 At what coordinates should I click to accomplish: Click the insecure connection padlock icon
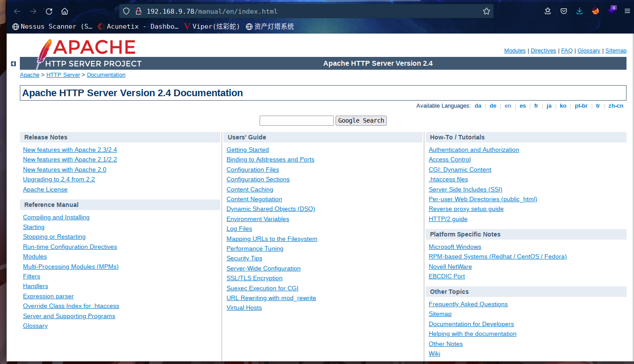pos(138,11)
